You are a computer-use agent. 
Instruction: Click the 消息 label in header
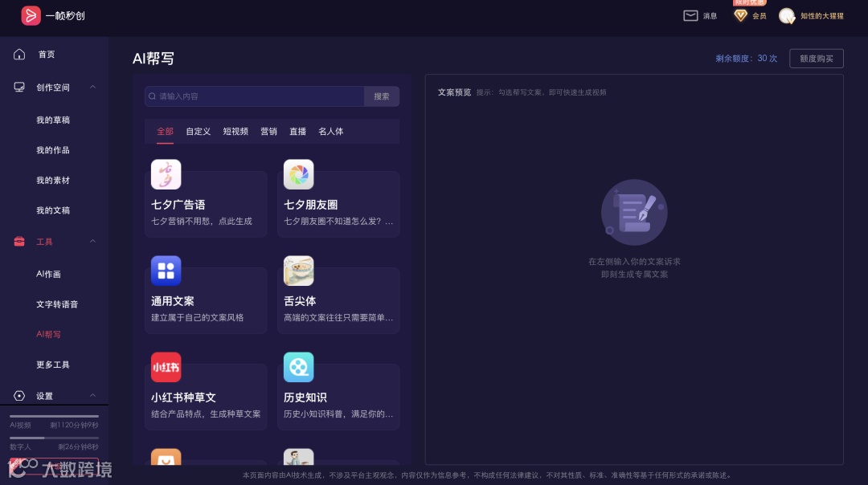coord(710,16)
